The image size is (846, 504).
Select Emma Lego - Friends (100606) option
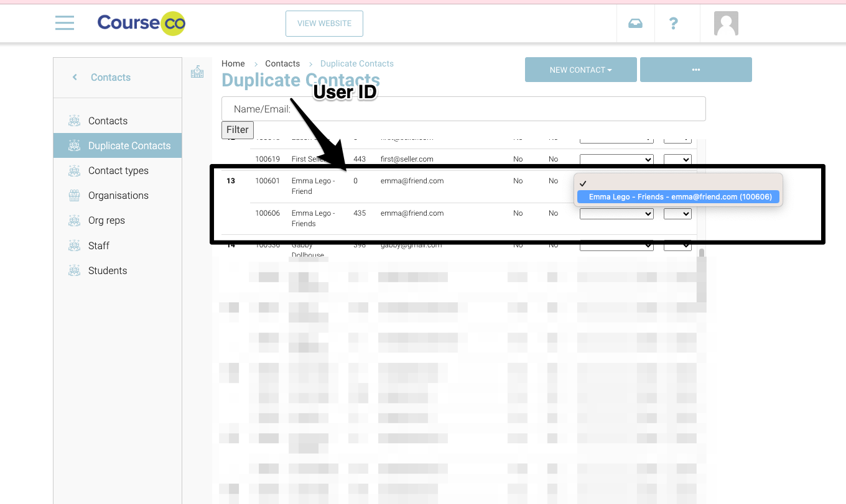coord(679,197)
